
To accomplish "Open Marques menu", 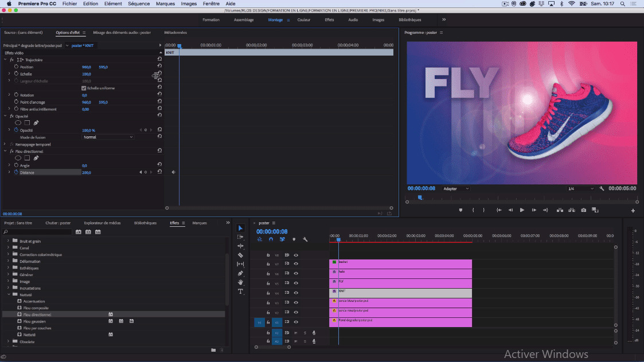I will pos(166,3).
